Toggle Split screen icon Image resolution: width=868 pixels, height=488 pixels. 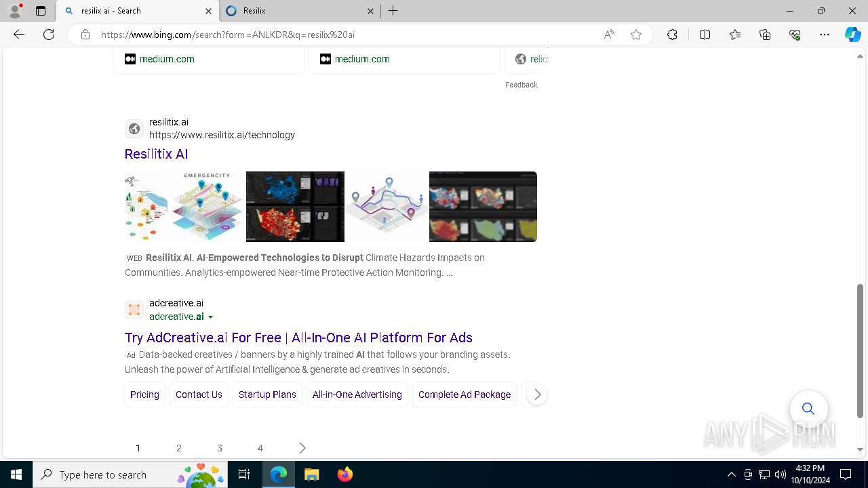[x=705, y=35]
